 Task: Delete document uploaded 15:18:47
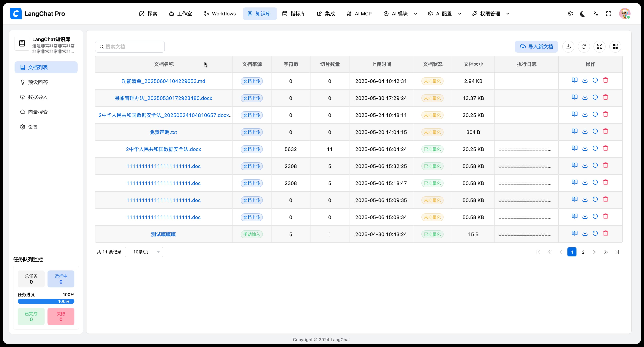606,182
